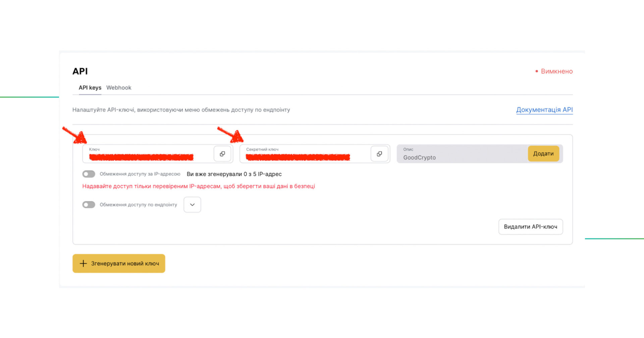Viewport: 644px width, 338px height.
Task: Copy the secret key value
Action: [x=379, y=154]
